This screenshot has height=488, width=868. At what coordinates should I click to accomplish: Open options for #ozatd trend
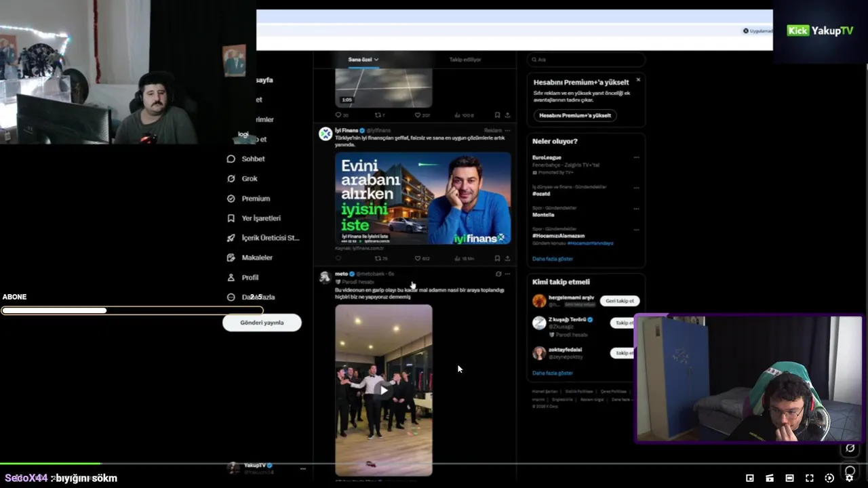[636, 187]
